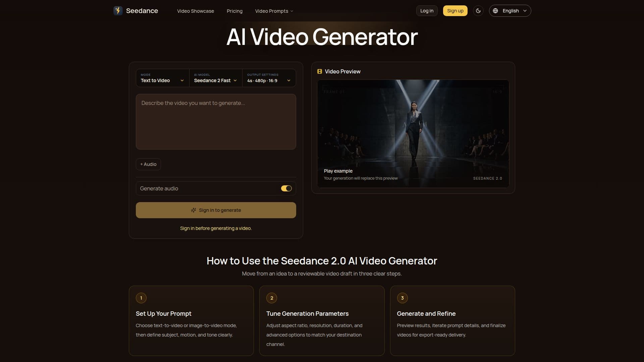The width and height of the screenshot is (644, 362).
Task: Click the Sign in before generating a video text
Action: [x=216, y=228]
